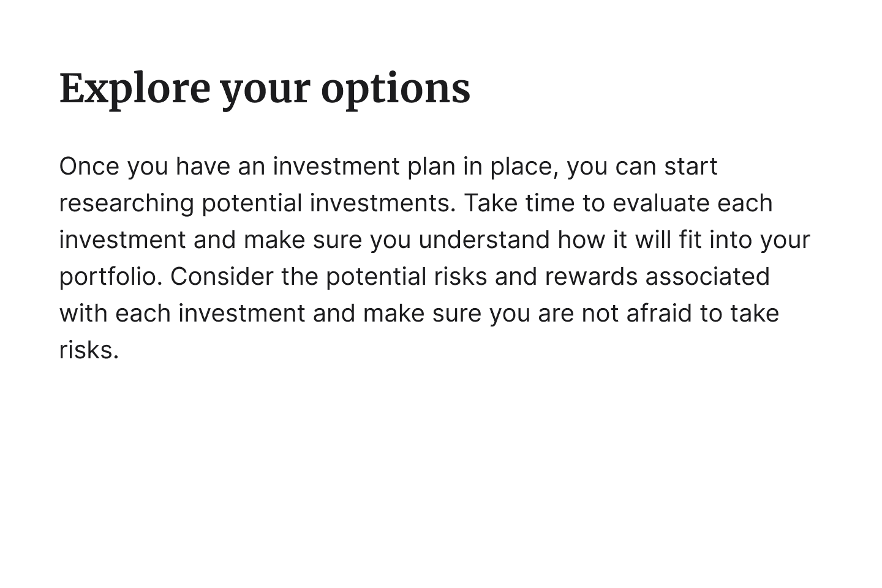The image size is (882, 588).
Task: Click the word "options" in the heading
Action: click(x=395, y=89)
